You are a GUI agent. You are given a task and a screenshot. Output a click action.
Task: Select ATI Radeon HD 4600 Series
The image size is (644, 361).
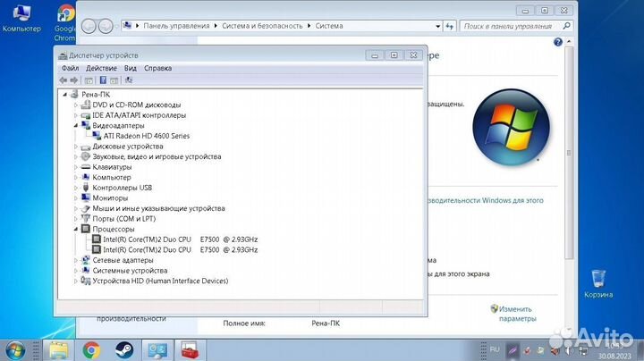pyautogui.click(x=146, y=136)
